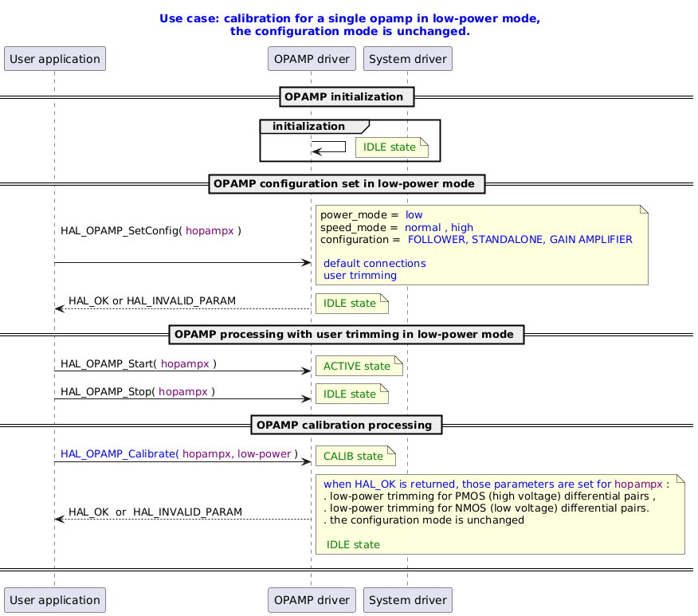
Task: Click the HAL_OPAMP_Stop message label
Action: coord(136,391)
